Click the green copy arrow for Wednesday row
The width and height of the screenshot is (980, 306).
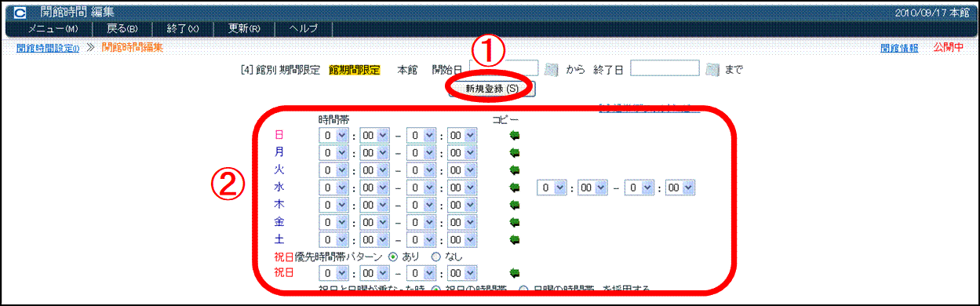pyautogui.click(x=515, y=188)
